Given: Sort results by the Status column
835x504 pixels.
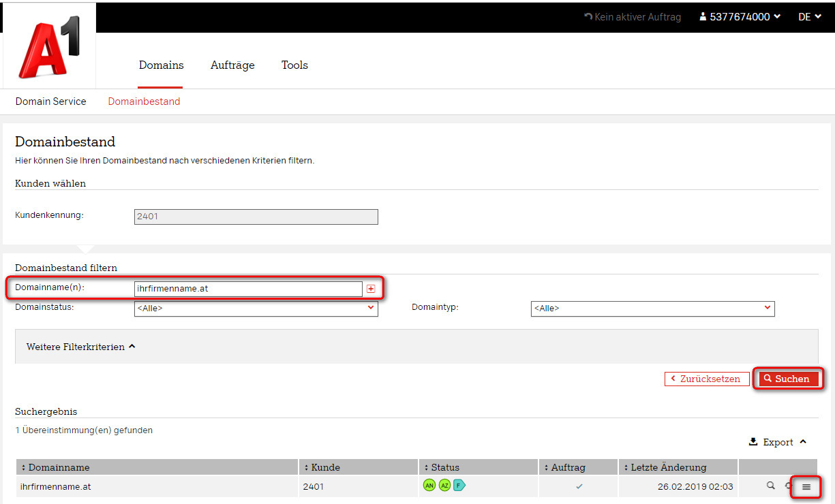Looking at the screenshot, I should pos(441,467).
